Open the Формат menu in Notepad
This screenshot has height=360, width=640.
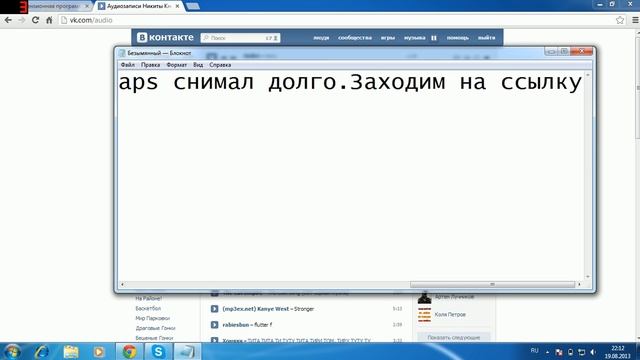pyautogui.click(x=176, y=65)
